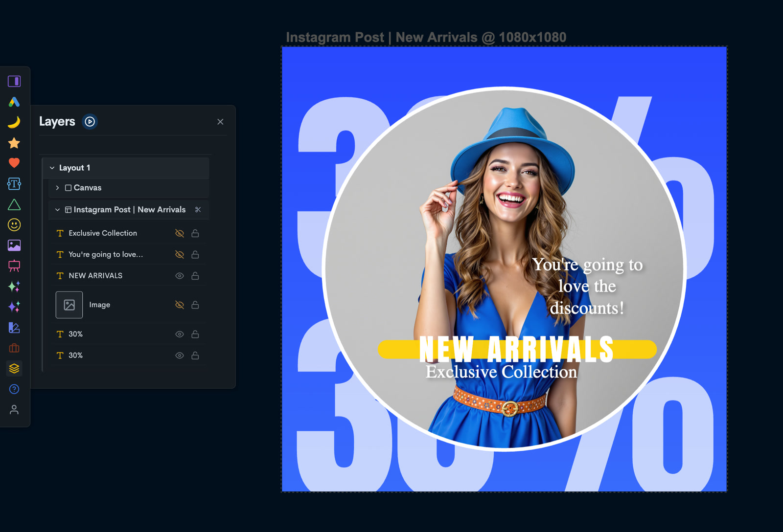The width and height of the screenshot is (783, 532).
Task: Toggle the yellow layers stack icon
Action: pyautogui.click(x=14, y=369)
